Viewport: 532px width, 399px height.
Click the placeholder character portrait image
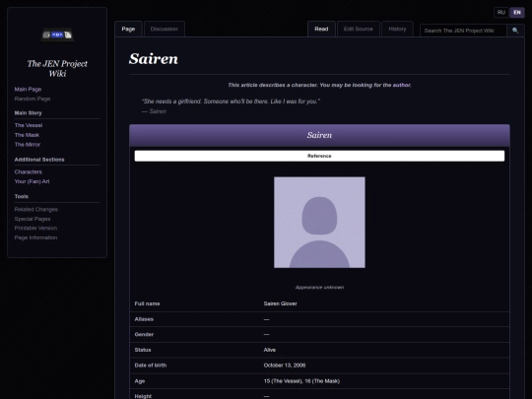[319, 223]
